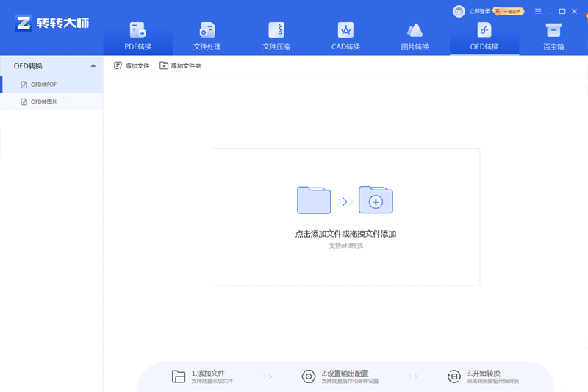588x392 pixels.
Task: Open the 百宝箱 toolbox icon
Action: (553, 30)
